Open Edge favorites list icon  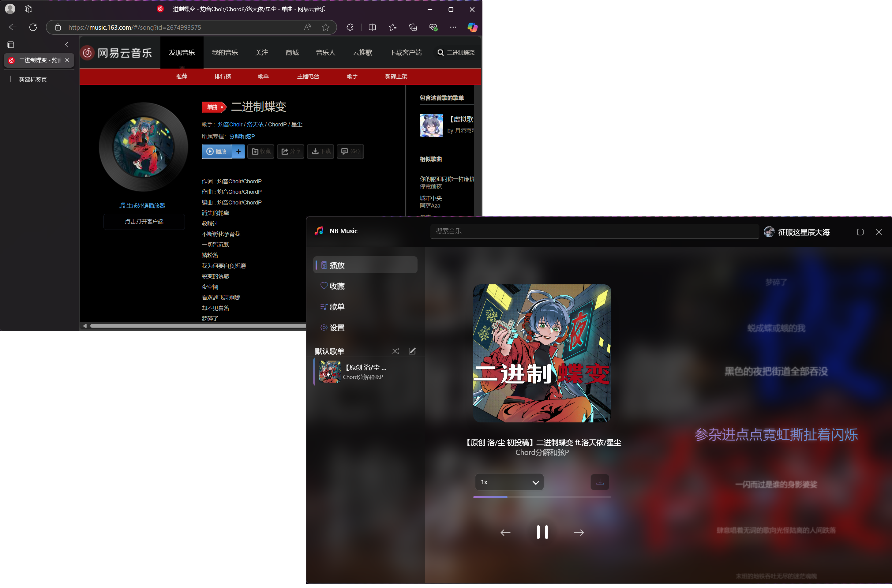[x=392, y=27]
